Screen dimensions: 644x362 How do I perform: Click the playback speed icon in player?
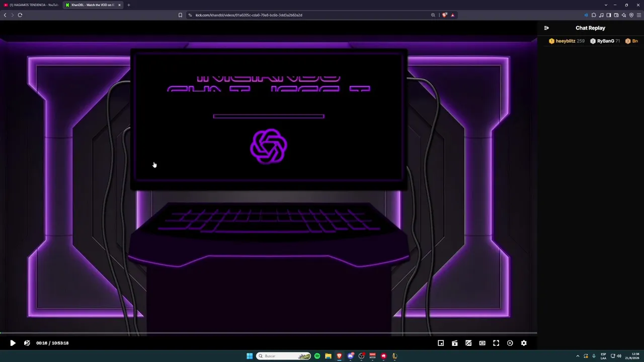[x=510, y=343]
